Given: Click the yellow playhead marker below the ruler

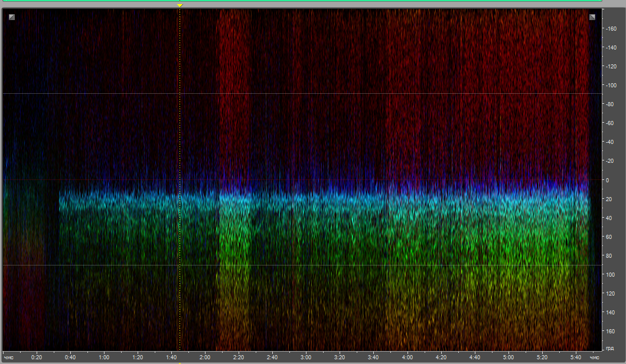Looking at the screenshot, I should [x=180, y=362].
